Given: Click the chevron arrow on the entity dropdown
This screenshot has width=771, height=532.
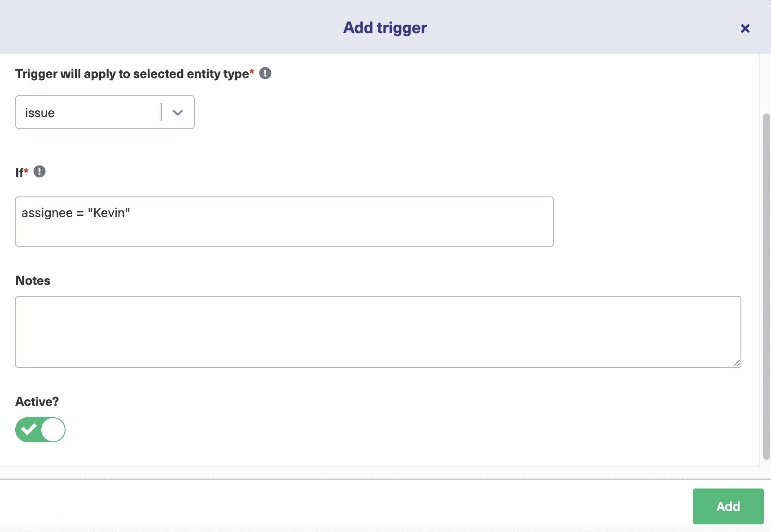Looking at the screenshot, I should [178, 113].
